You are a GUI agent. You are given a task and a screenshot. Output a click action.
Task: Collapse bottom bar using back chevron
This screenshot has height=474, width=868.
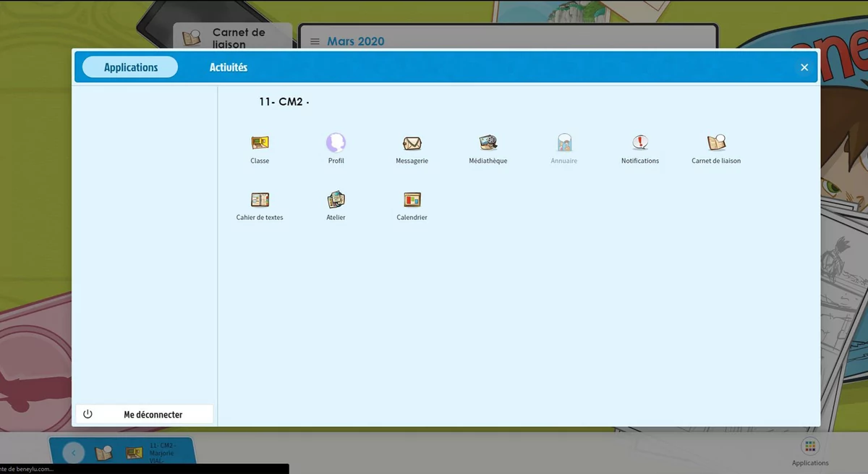[x=73, y=453]
